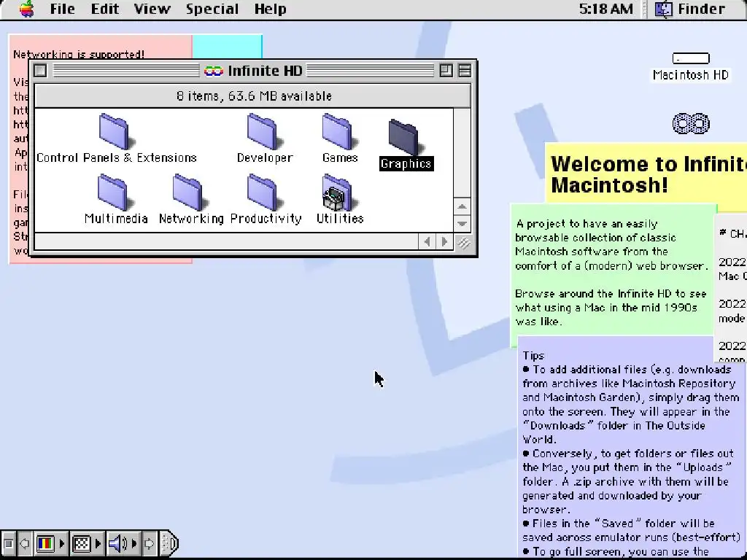This screenshot has width=747, height=560.
Task: Click the vertical scroll up arrow
Action: [x=462, y=206]
